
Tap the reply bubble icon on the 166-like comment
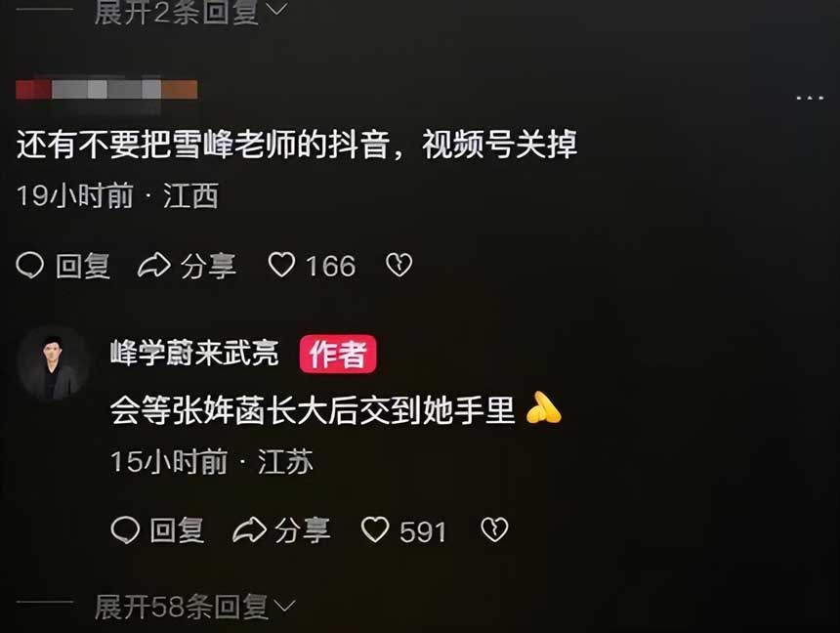(x=30, y=266)
